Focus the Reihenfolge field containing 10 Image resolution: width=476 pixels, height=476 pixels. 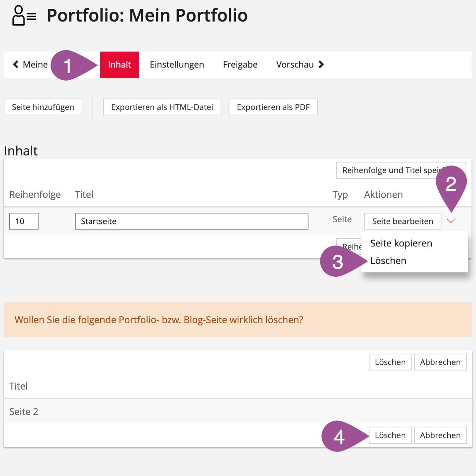[x=24, y=221]
